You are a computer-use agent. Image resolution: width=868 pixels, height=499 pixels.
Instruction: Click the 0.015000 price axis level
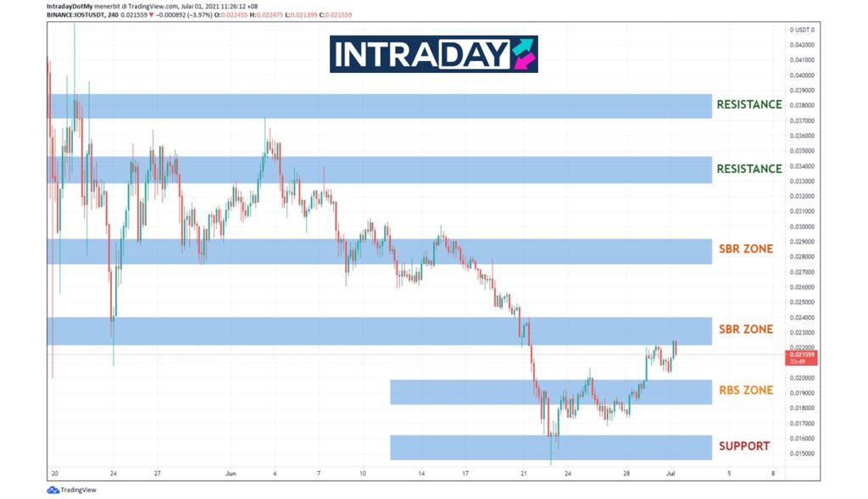tap(802, 453)
